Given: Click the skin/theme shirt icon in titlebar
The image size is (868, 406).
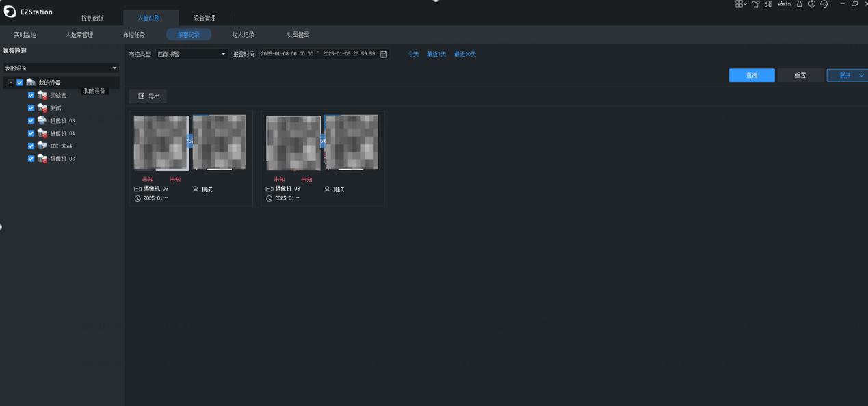Looking at the screenshot, I should pyautogui.click(x=755, y=4).
